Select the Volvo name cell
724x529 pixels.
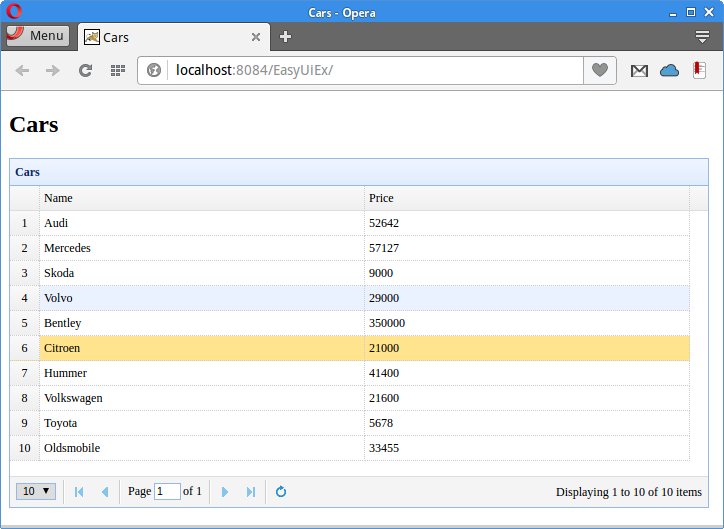coord(202,298)
